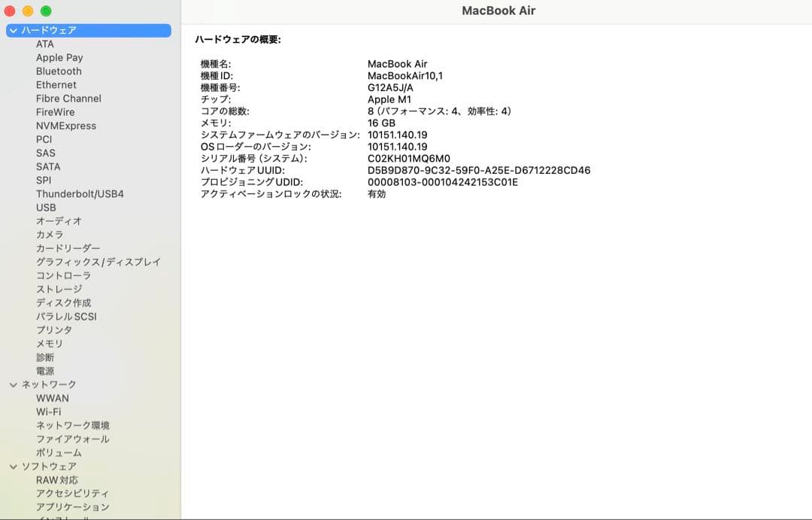Screen dimensions: 812x520
Task: View Ethernet hardware details
Action: (56, 84)
